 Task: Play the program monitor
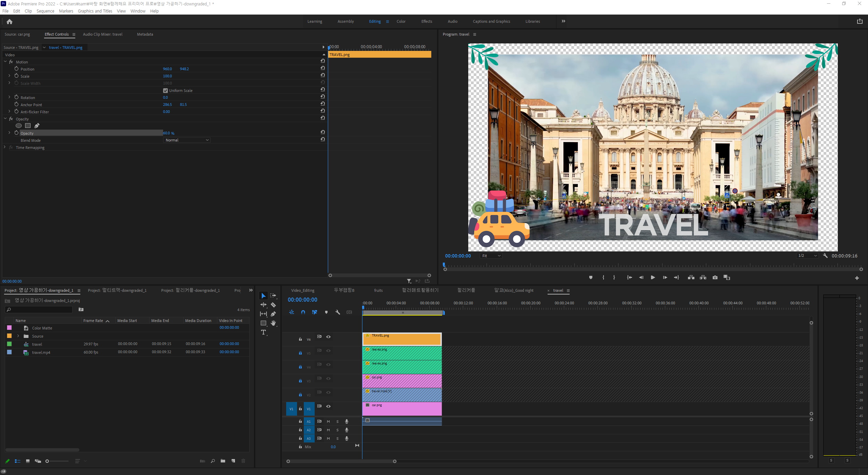[x=653, y=277]
